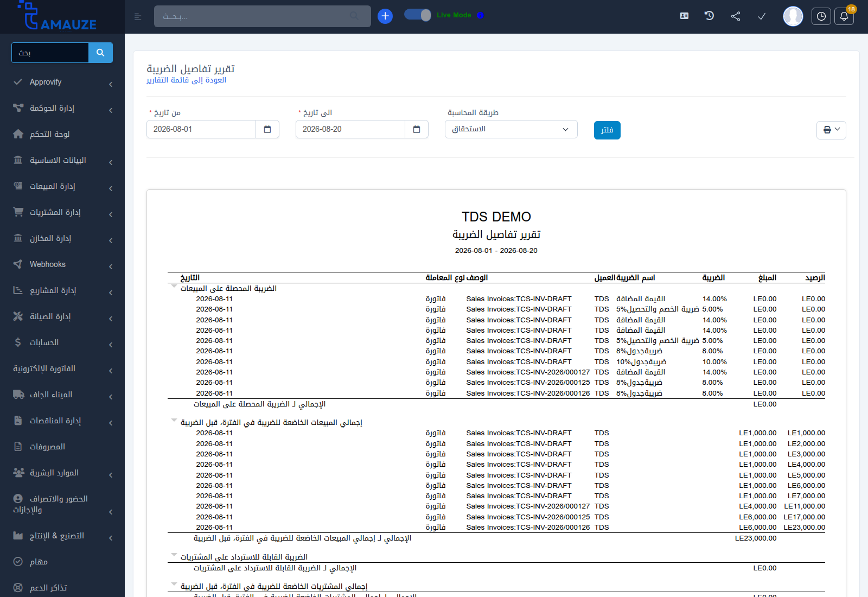Open طريقة المحاسبة dropdown showing الاستحقاق

[x=511, y=129]
